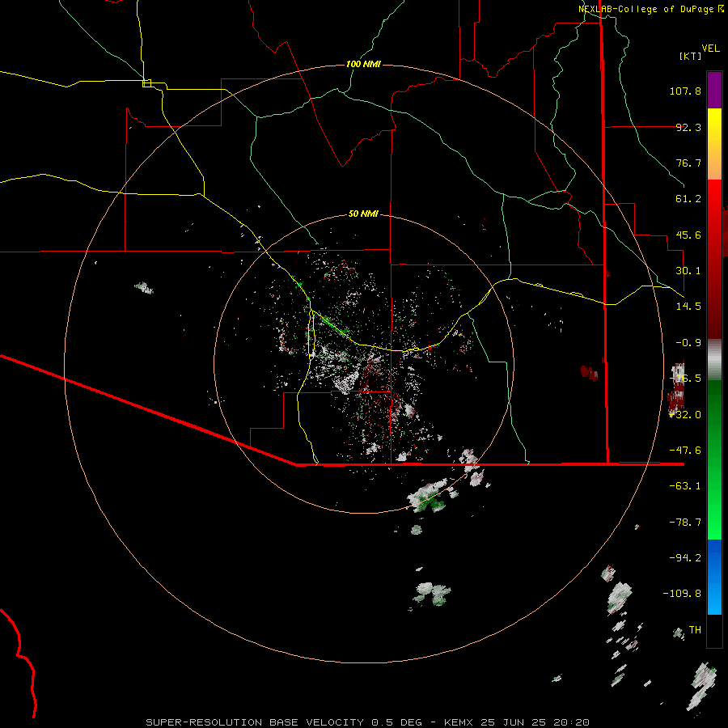Viewport: 728px width, 728px height.
Task: Click the NEXLAB-College of DuPage credit text
Action: [x=647, y=9]
